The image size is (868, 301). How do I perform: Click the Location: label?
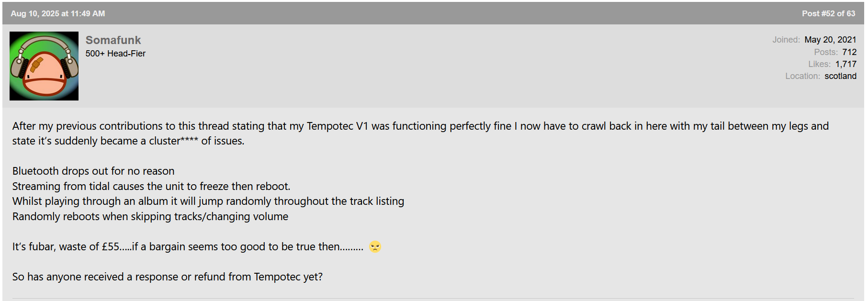pyautogui.click(x=802, y=76)
